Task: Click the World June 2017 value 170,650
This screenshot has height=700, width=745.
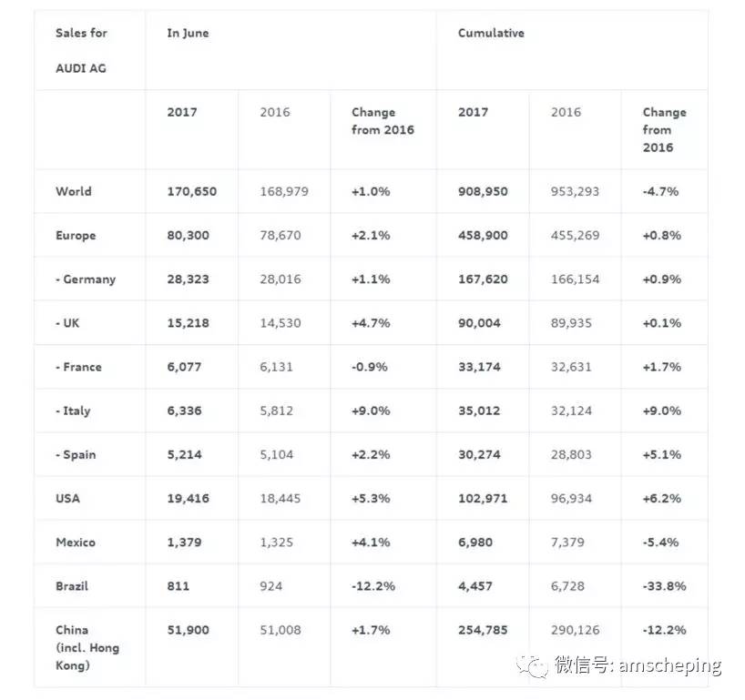Action: pos(192,191)
